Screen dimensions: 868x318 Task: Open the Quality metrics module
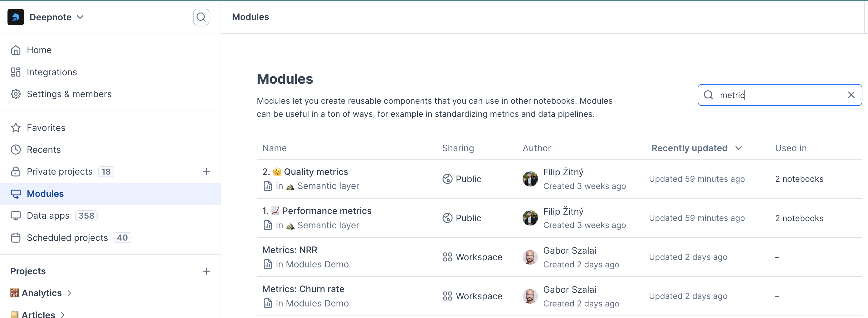(316, 172)
